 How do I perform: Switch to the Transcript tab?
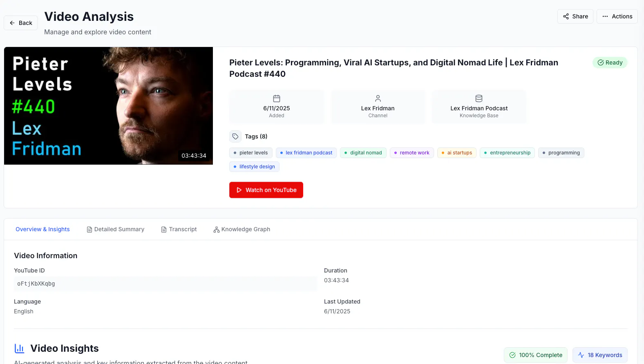179,229
